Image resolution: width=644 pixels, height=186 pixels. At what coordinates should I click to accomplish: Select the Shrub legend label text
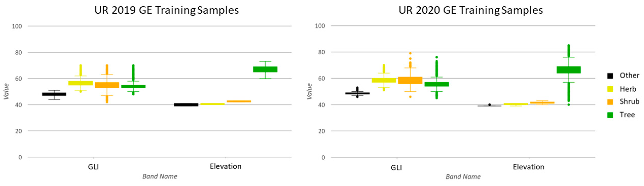point(629,101)
